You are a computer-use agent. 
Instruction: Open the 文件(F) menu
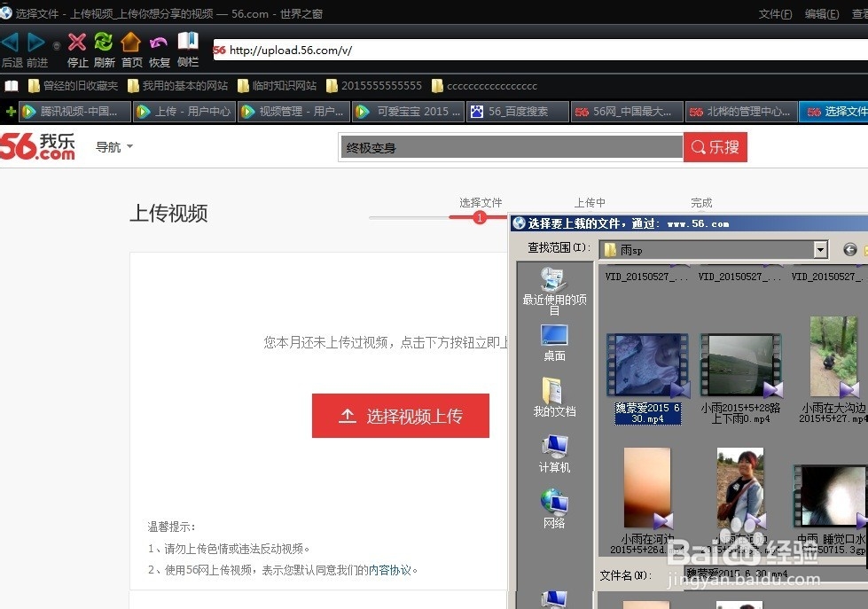pyautogui.click(x=776, y=13)
